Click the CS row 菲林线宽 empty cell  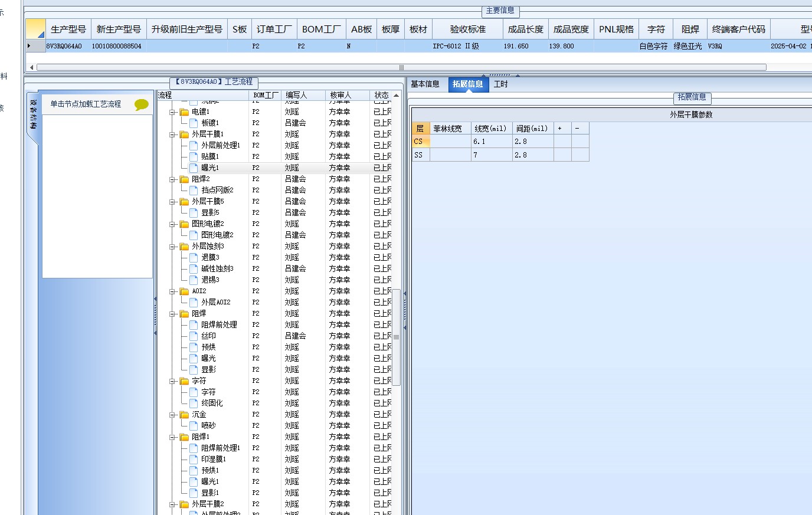click(450, 142)
